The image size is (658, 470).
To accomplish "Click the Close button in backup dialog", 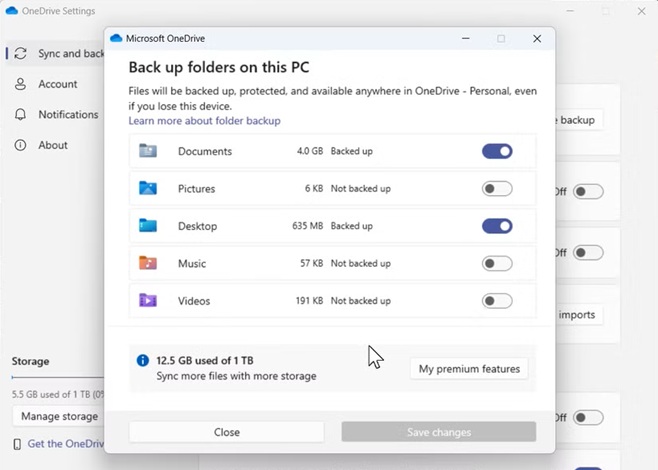I will tap(227, 432).
